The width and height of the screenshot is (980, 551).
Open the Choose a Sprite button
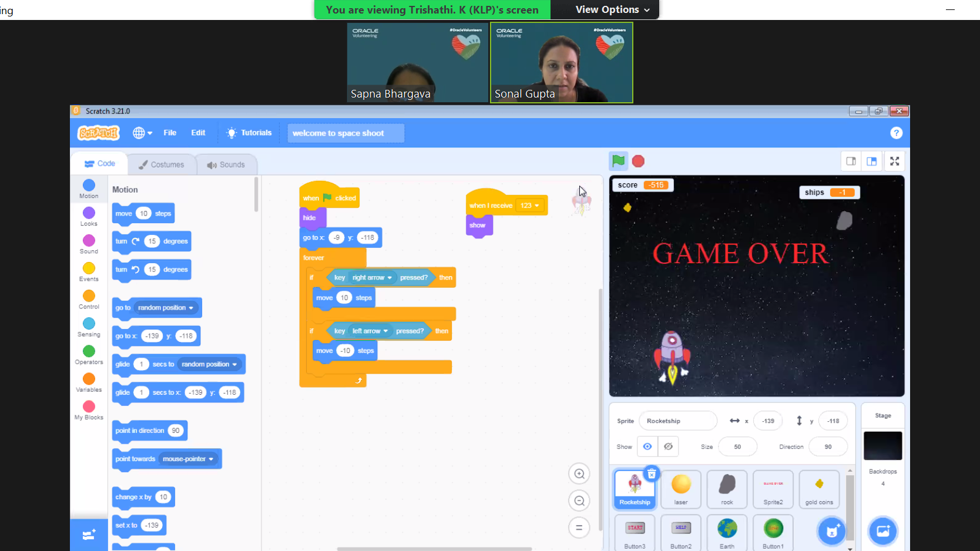[x=831, y=531]
